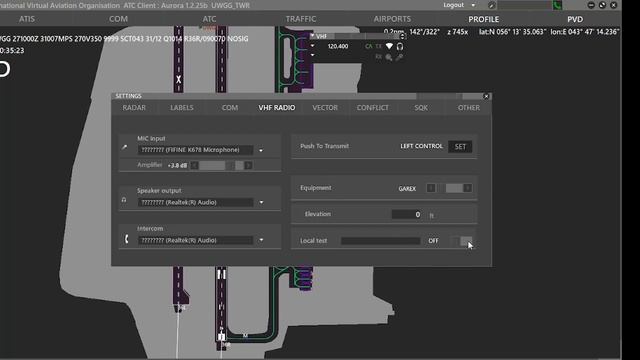The image size is (640, 360).
Task: Click the Amplifier gain slider bar
Action: point(221,165)
